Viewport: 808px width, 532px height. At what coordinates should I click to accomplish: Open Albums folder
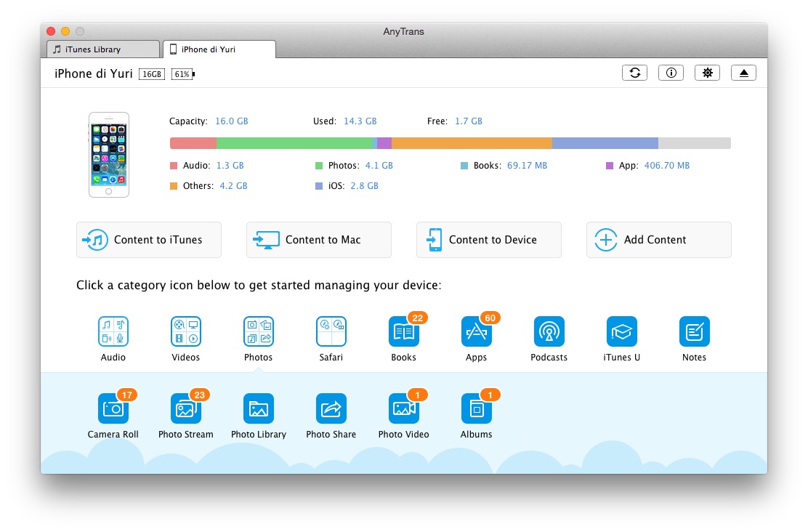point(477,408)
